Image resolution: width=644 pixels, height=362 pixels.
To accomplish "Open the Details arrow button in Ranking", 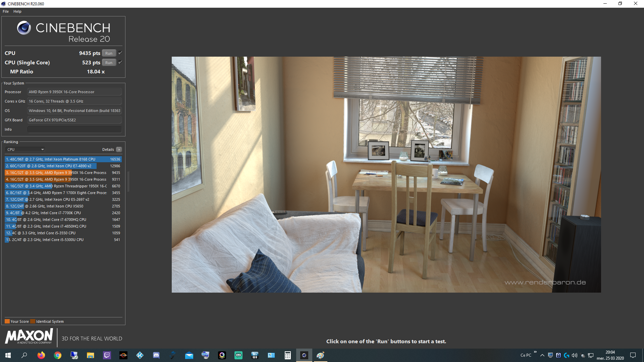I will [119, 149].
